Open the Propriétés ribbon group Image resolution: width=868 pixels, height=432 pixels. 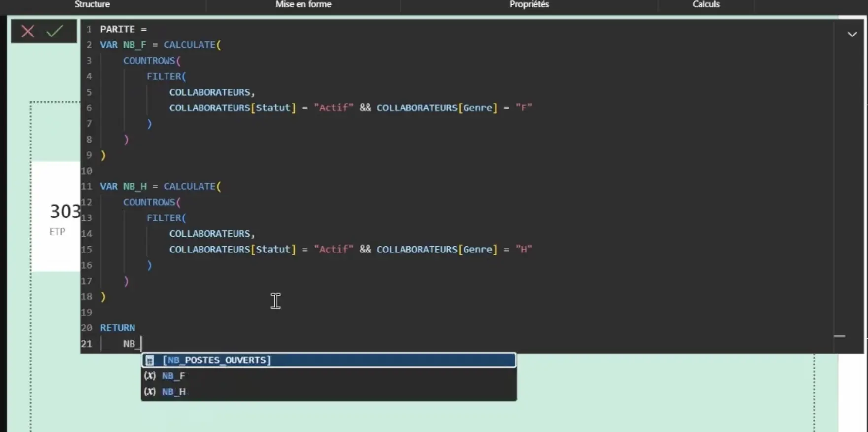pos(529,4)
